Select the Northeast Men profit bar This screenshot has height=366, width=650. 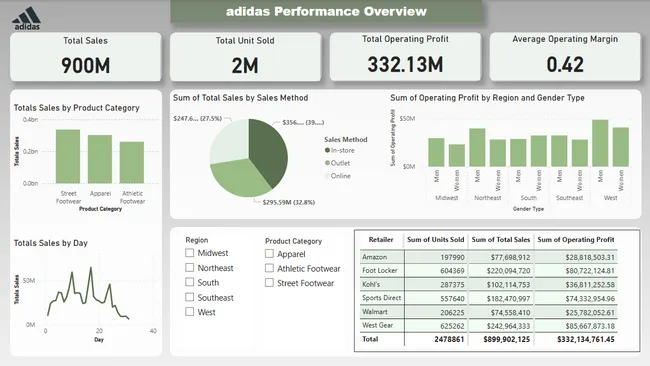pos(477,148)
